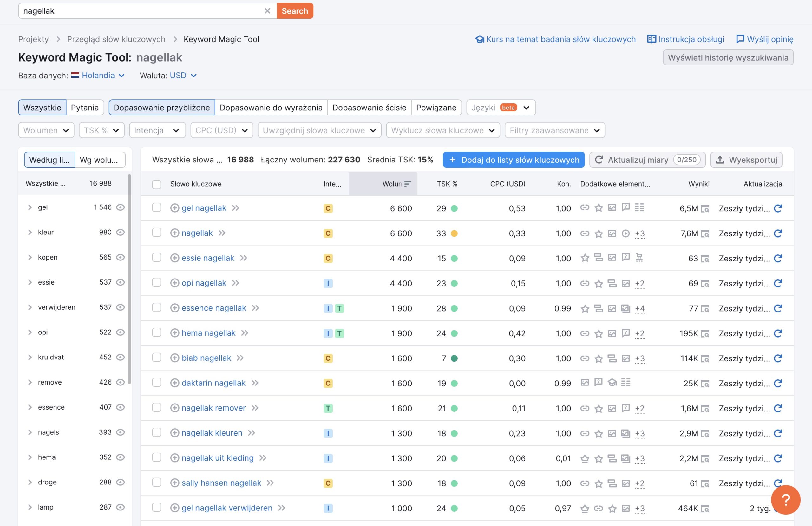Open the Języki beta dropdown

(x=501, y=108)
